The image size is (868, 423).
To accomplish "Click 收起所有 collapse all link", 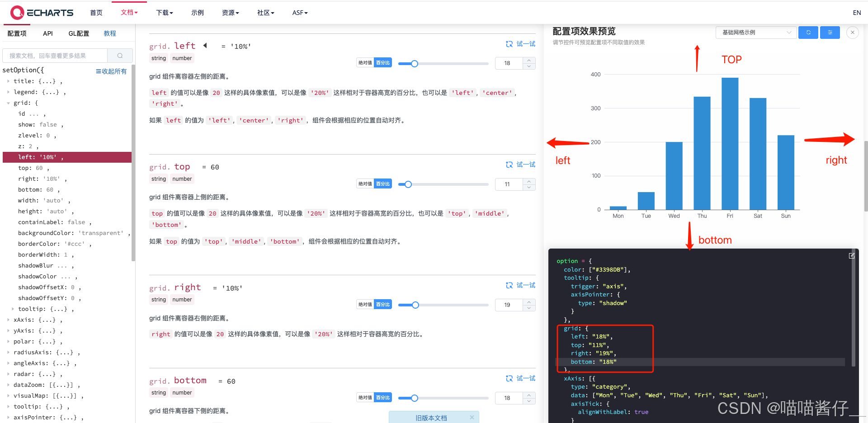I will 111,71.
